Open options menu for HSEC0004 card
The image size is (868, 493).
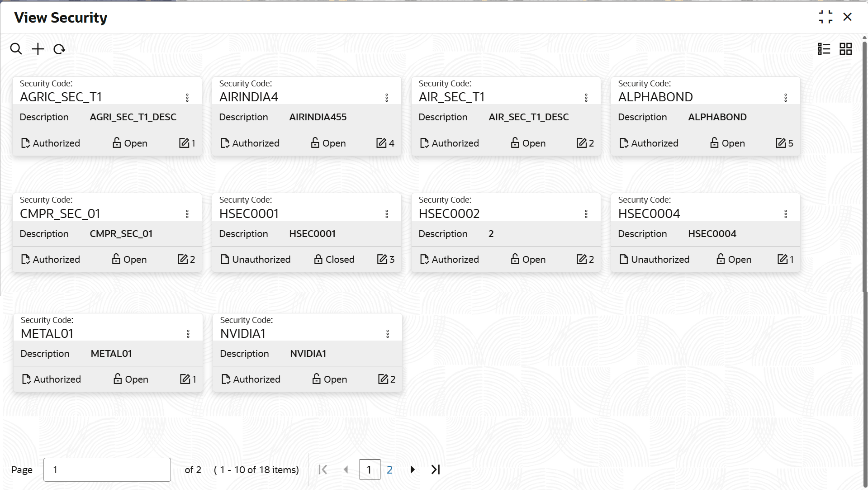point(786,214)
